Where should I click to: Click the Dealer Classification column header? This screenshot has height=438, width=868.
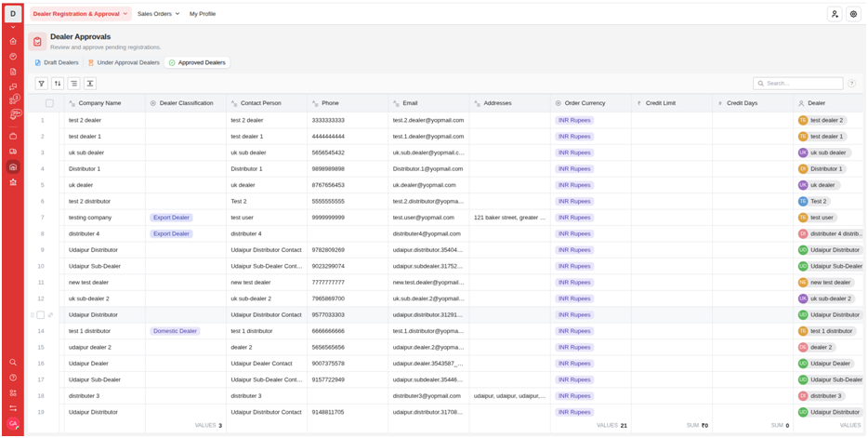click(x=186, y=103)
